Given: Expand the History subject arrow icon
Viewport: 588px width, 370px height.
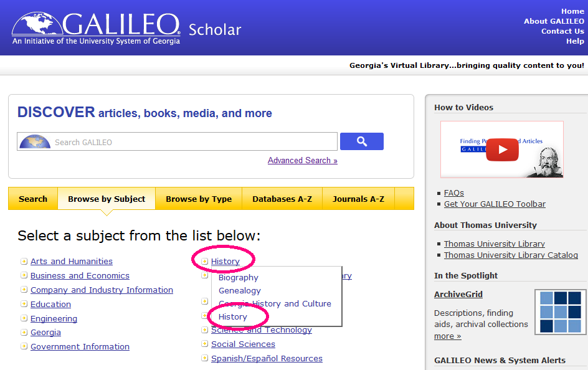Looking at the screenshot, I should [x=204, y=261].
